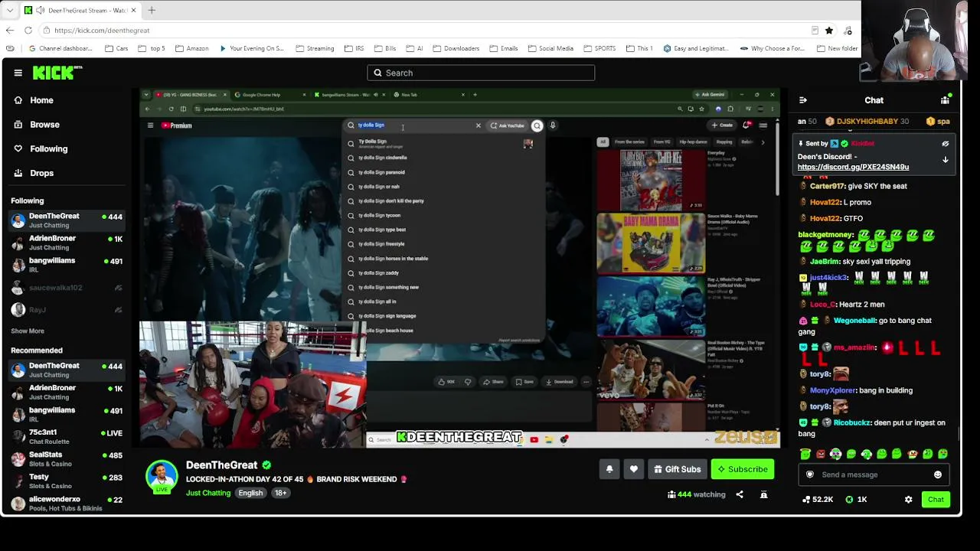
Task: Open the Social Media bookmarks folder
Action: (x=550, y=48)
